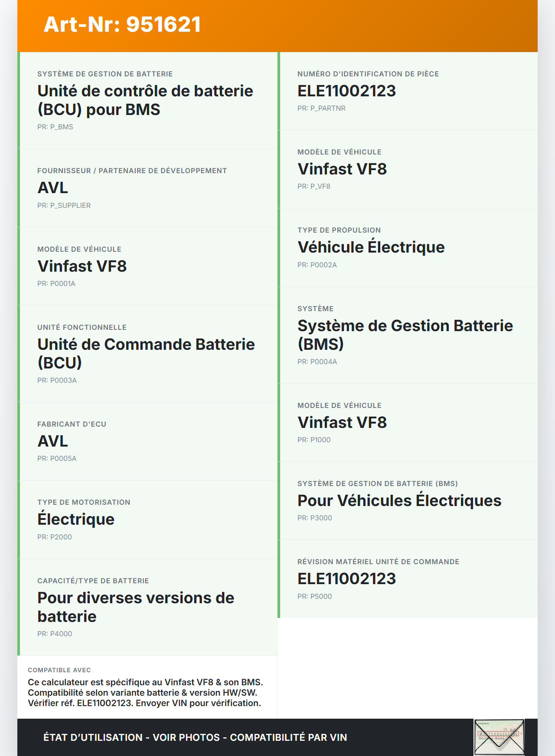Click the Véhicule Électrique propulsion value

(371, 247)
